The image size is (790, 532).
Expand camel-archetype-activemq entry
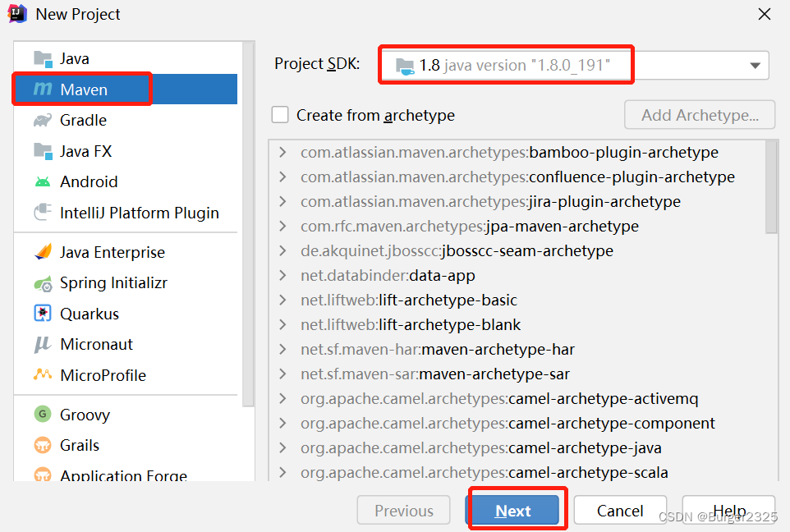click(x=282, y=399)
